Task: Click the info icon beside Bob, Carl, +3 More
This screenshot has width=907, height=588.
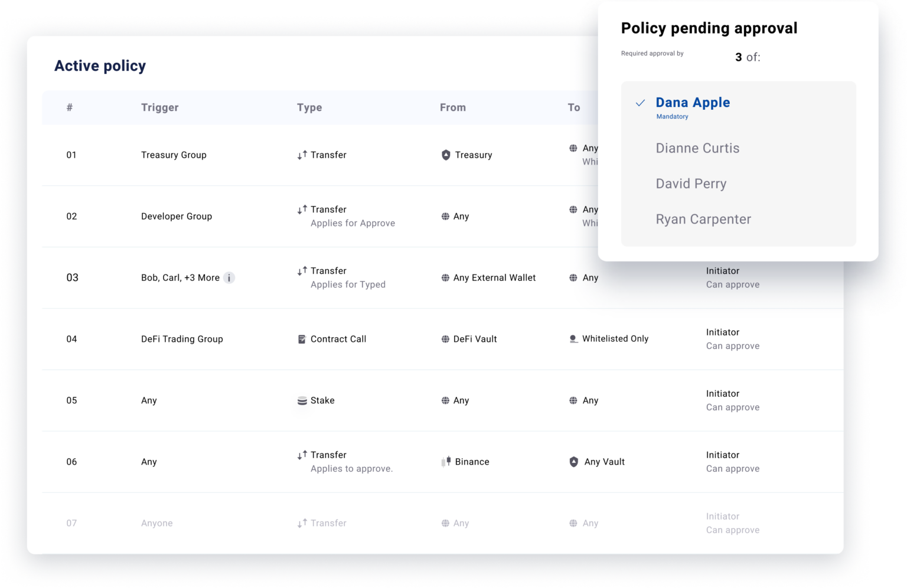Action: click(229, 277)
